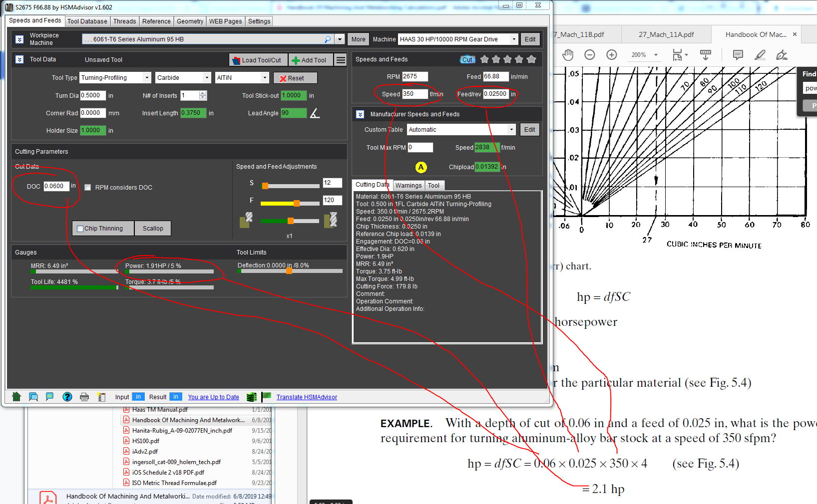This screenshot has width=817, height=504.
Task: Open the Translate HSMAdvisor link
Action: tap(307, 397)
